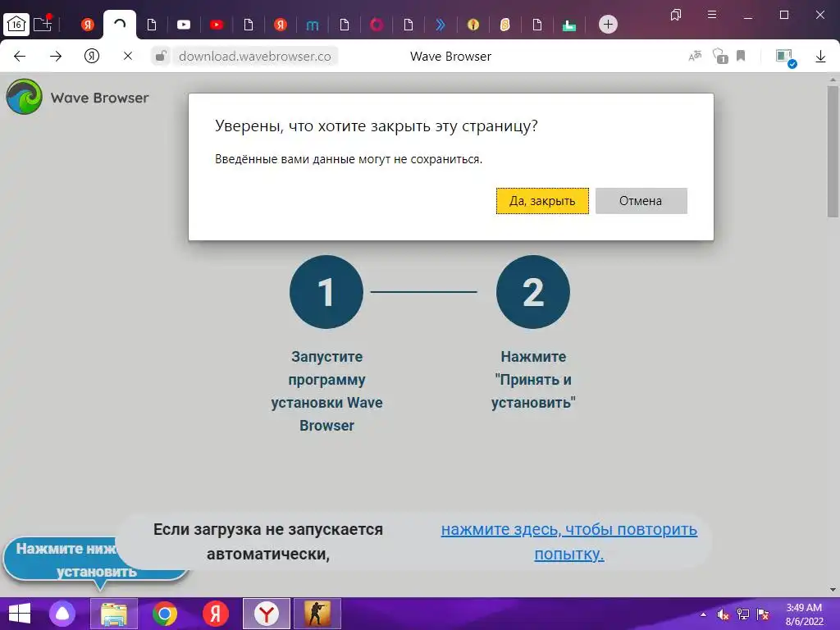Image resolution: width=840 pixels, height=630 pixels.
Task: Expand hidden system tray icons
Action: [703, 614]
